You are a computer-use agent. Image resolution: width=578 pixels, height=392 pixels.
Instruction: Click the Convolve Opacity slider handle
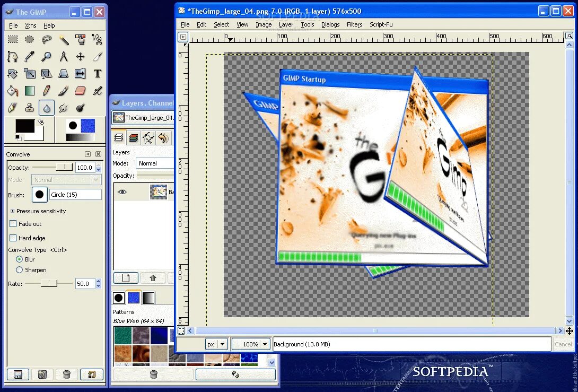point(65,167)
